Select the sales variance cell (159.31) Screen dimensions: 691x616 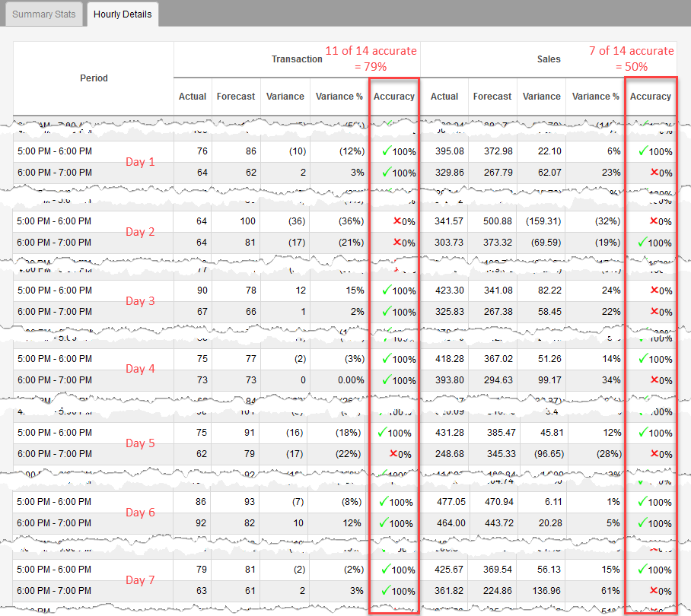tap(543, 221)
